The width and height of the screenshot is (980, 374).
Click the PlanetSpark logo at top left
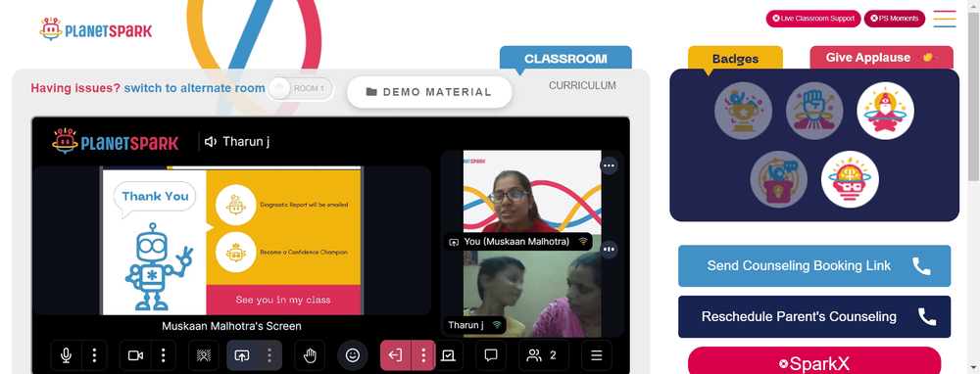(96, 29)
